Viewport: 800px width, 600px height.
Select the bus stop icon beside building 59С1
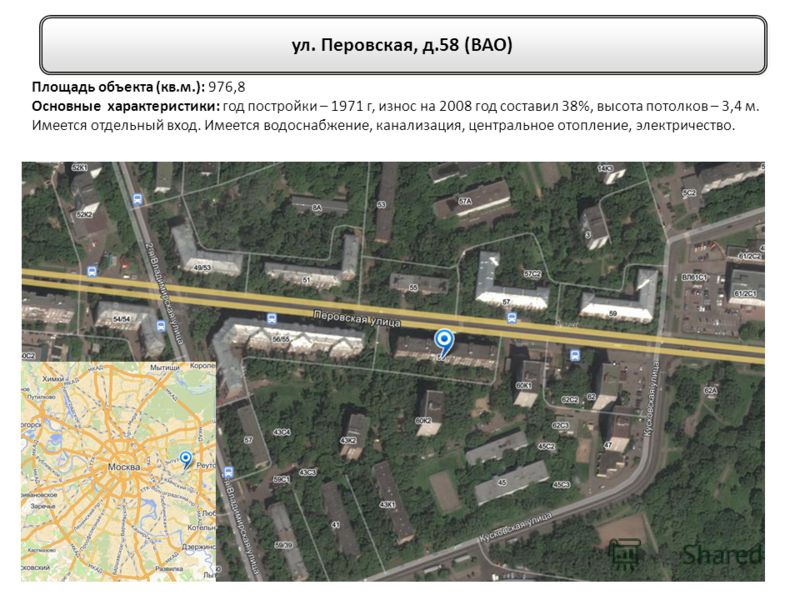tap(229, 472)
